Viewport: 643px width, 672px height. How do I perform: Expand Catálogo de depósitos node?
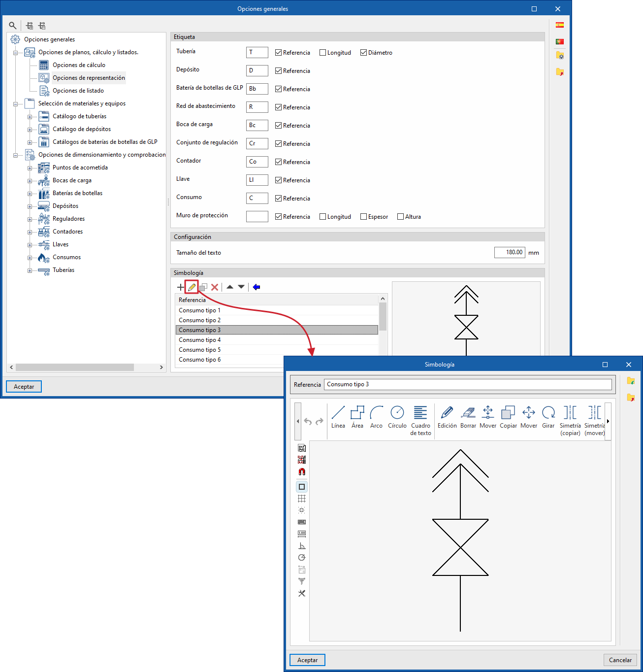click(x=30, y=130)
